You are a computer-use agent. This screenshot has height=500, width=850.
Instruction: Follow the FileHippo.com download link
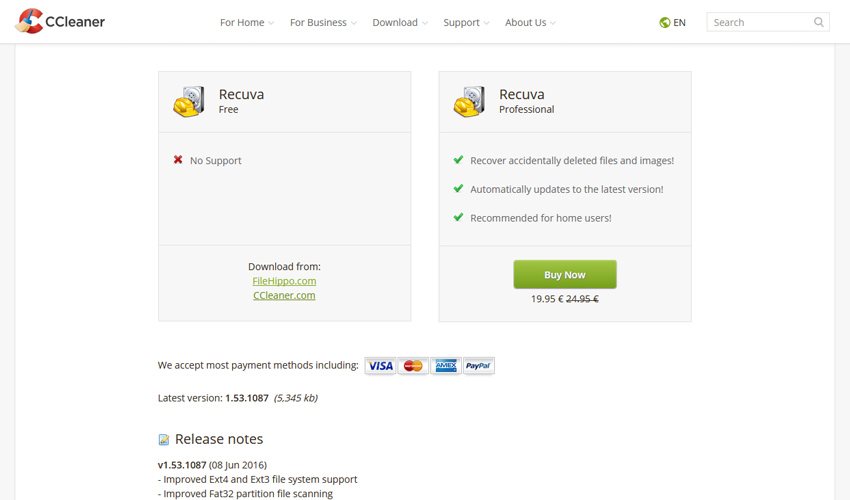pos(284,281)
